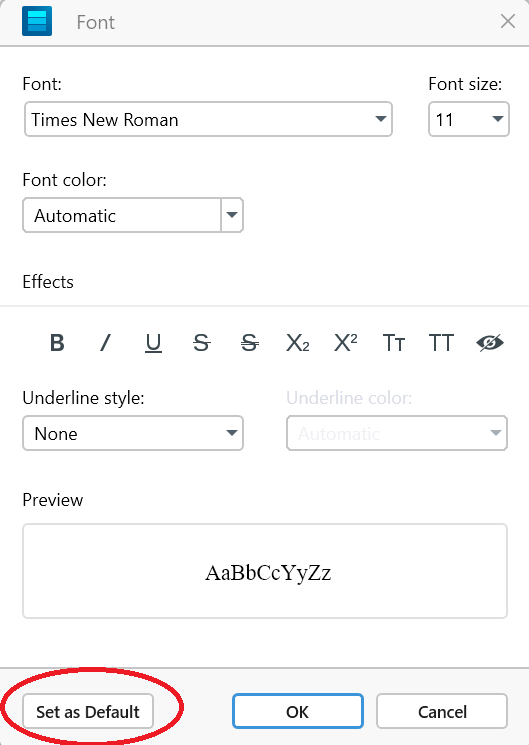This screenshot has width=529, height=745.
Task: Toggle the Underline effect icon
Action: point(153,343)
